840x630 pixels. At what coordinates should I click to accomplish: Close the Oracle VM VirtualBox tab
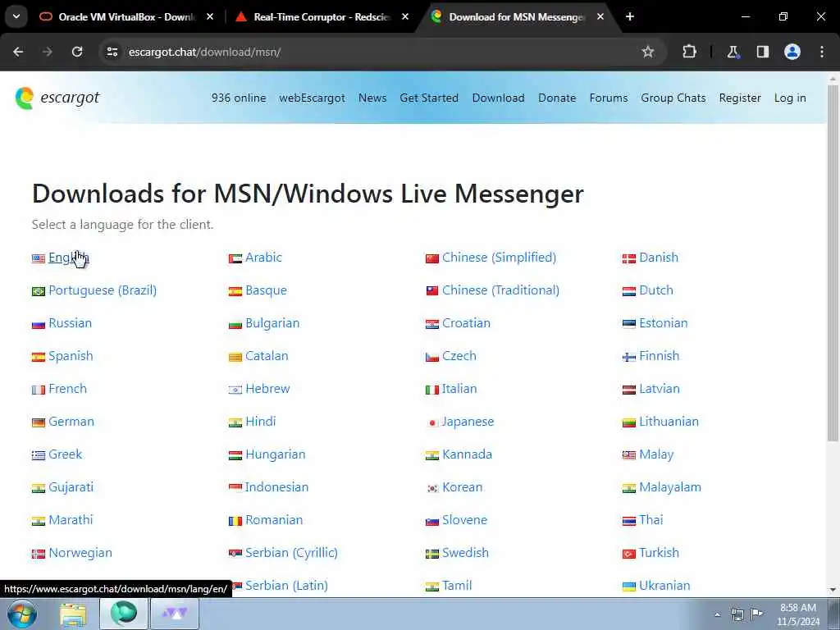[x=210, y=16]
